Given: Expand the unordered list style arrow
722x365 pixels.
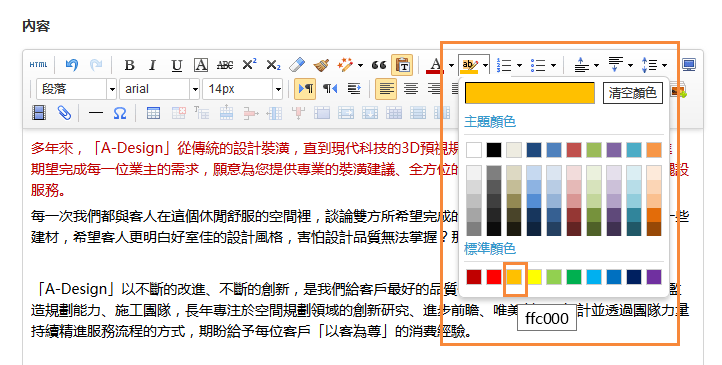Looking at the screenshot, I should (553, 65).
